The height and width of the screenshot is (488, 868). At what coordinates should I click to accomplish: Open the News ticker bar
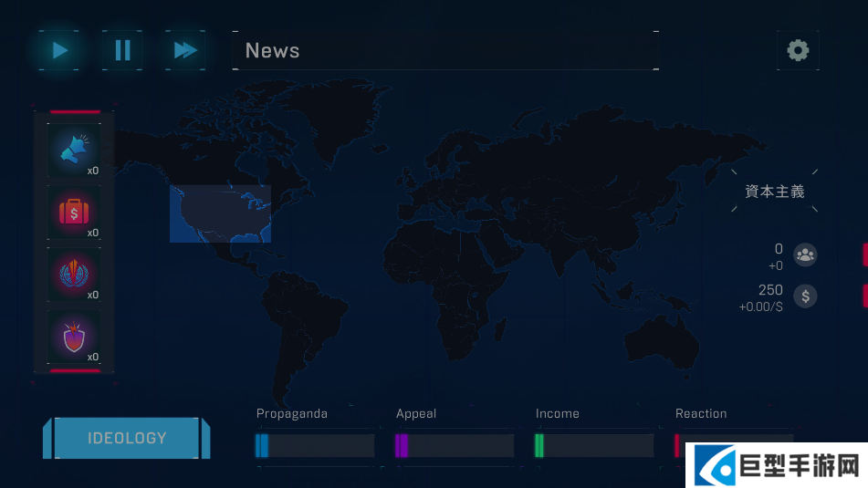tap(444, 51)
